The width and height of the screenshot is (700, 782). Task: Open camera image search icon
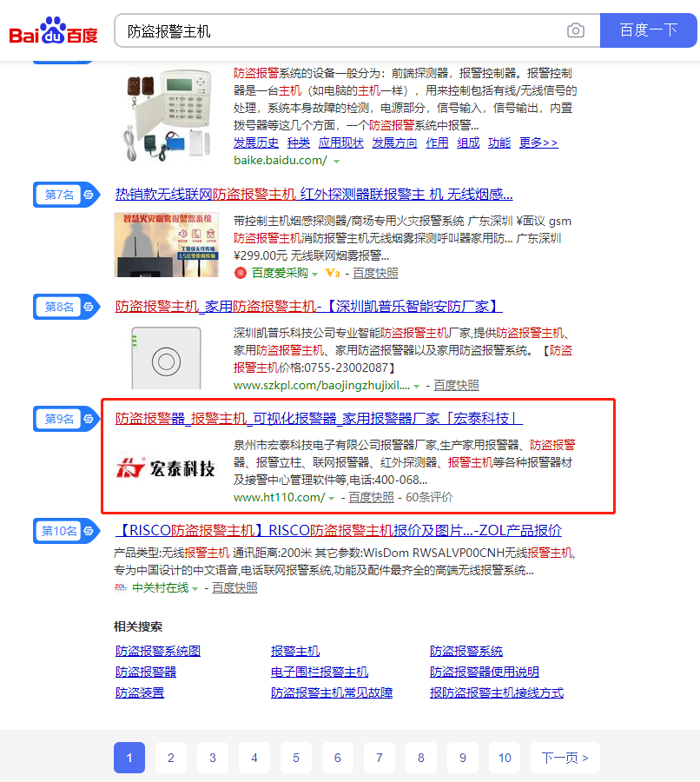pos(575,31)
